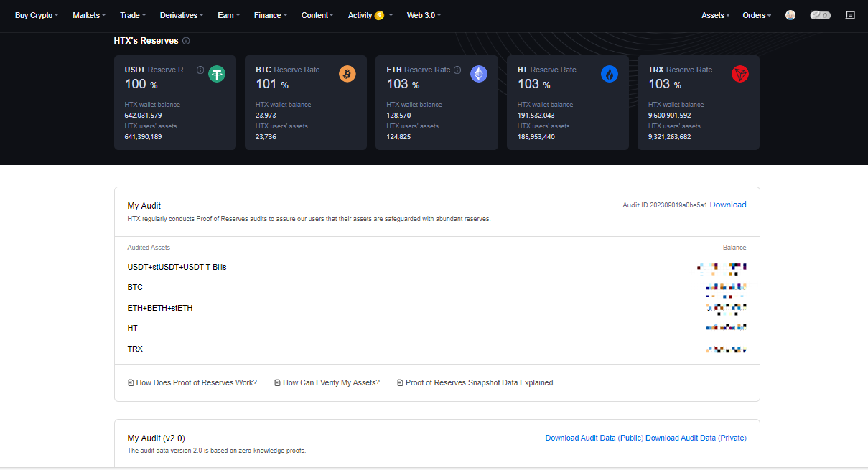This screenshot has height=470, width=868.
Task: Expand the Derivatives menu
Action: tap(182, 15)
